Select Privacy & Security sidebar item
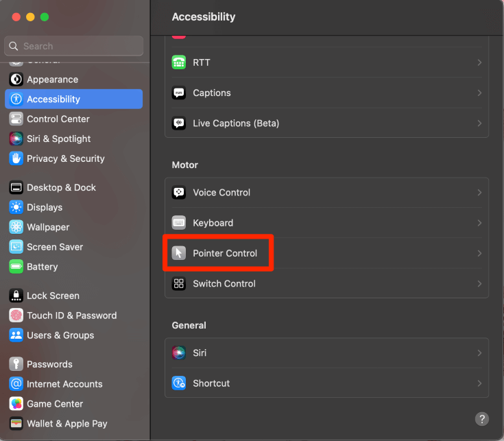The width and height of the screenshot is (504, 441). click(65, 158)
